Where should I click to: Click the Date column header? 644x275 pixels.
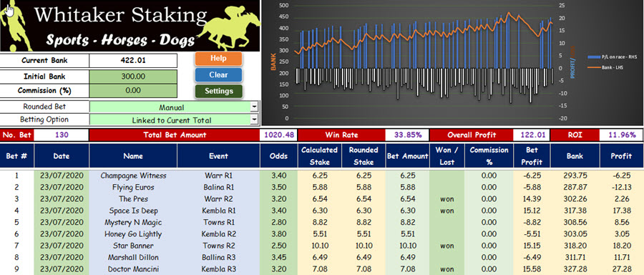[62, 156]
